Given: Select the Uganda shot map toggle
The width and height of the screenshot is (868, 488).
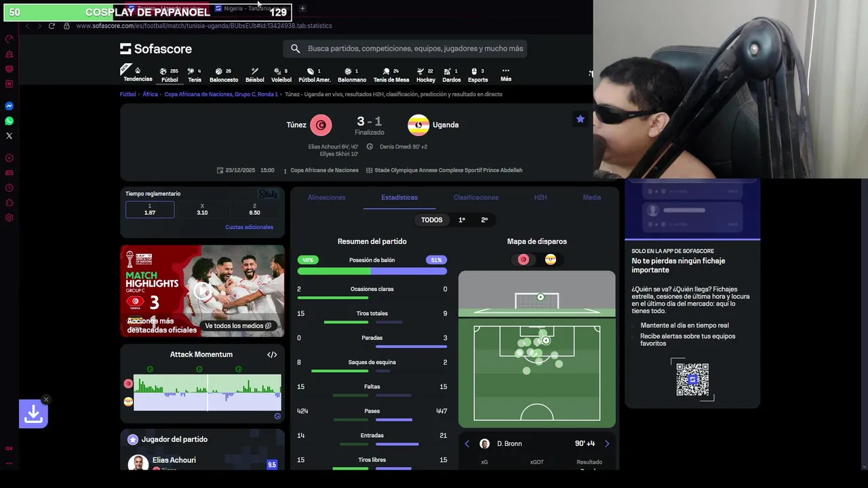Looking at the screenshot, I should [x=551, y=260].
